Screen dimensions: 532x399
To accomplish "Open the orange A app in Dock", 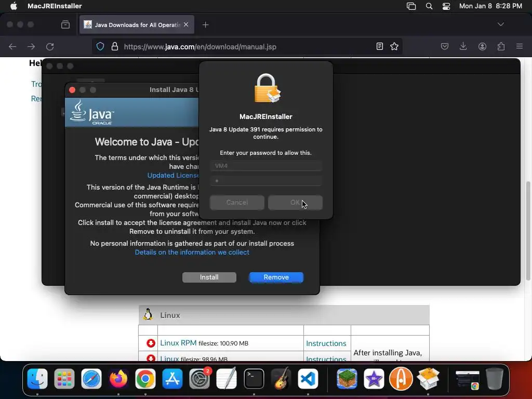I will [401, 379].
